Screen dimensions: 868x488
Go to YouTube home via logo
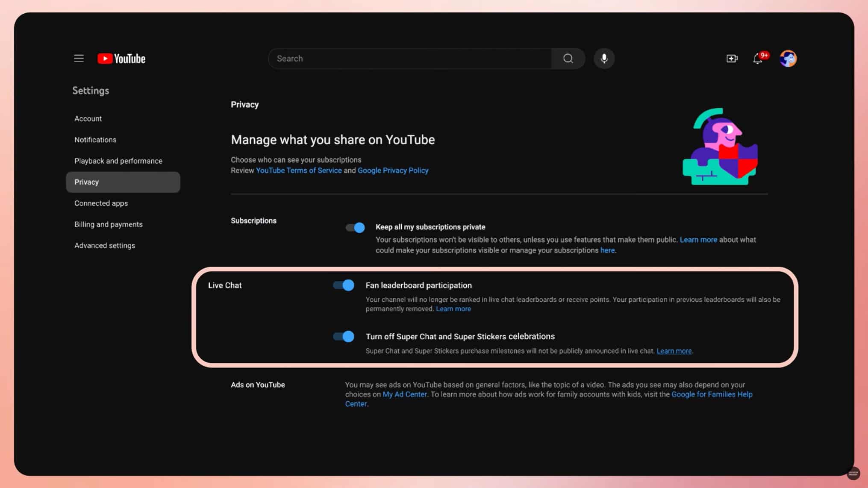121,59
